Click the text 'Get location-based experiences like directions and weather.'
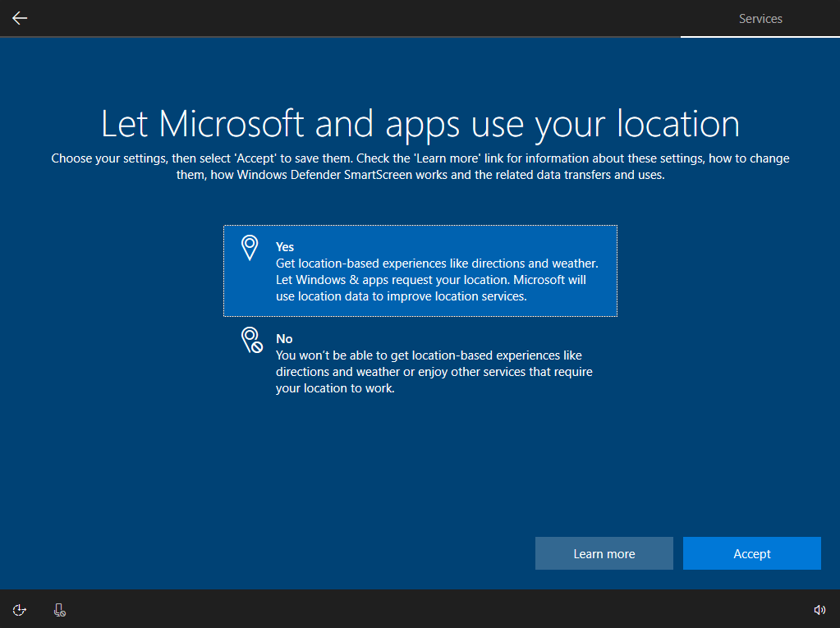 point(437,264)
